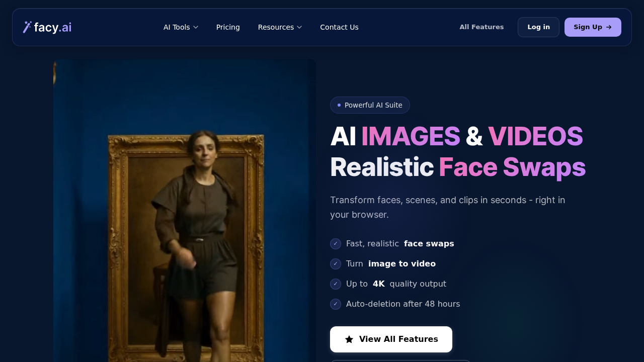Click the '4K' bold text

pyautogui.click(x=379, y=284)
